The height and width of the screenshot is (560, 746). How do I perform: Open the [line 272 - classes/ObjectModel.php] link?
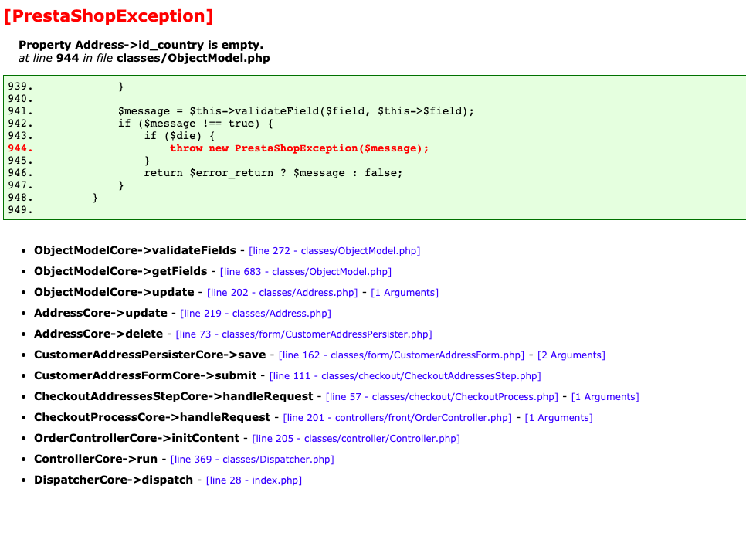(x=334, y=251)
